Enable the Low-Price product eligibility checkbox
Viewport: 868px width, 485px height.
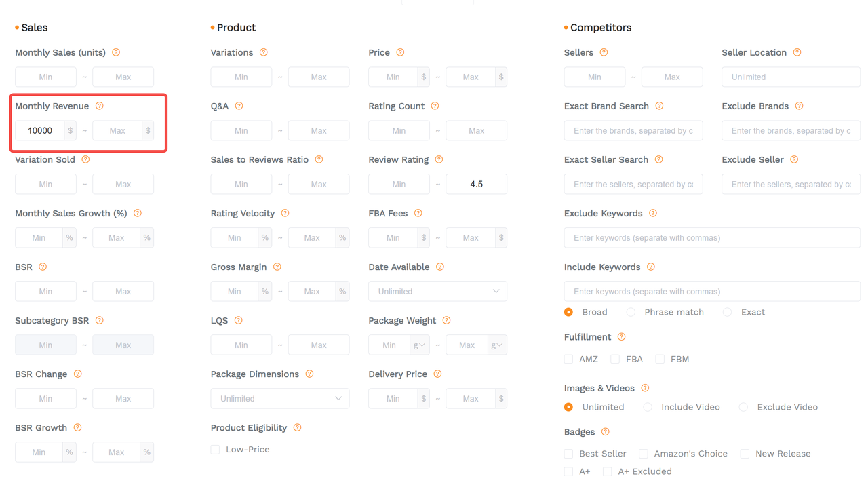click(x=215, y=449)
